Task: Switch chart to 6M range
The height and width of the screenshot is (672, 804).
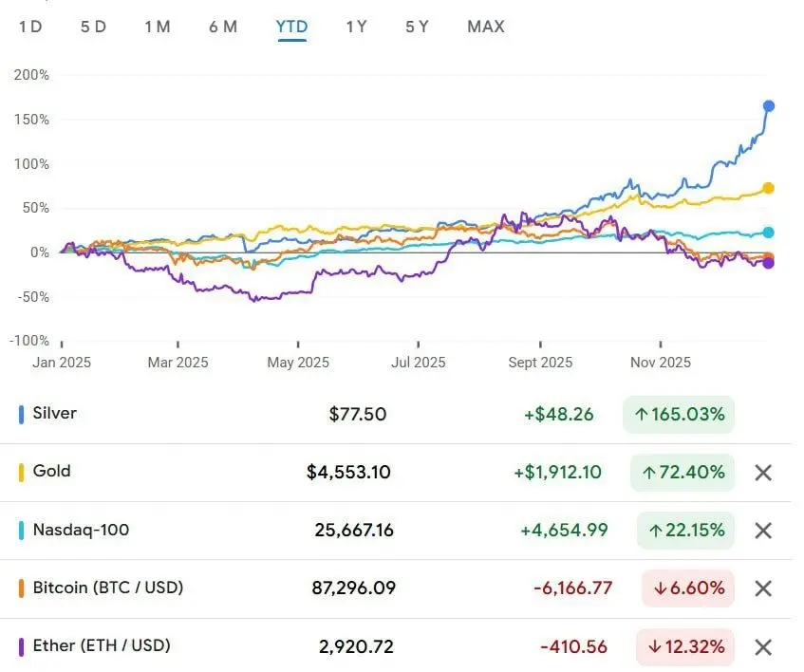Action: 223,27
